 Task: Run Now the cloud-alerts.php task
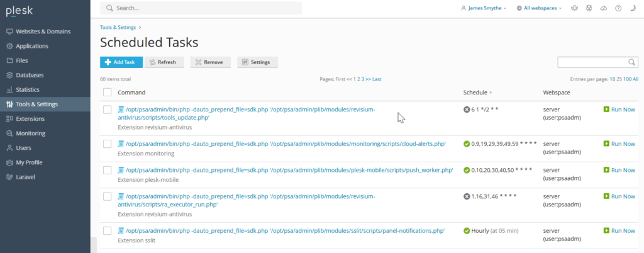(619, 143)
